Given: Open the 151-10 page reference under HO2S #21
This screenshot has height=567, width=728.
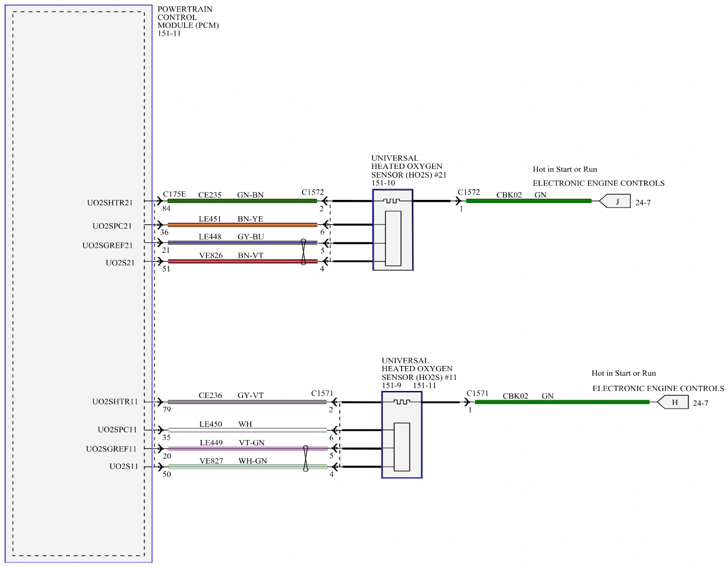Looking at the screenshot, I should tap(383, 183).
